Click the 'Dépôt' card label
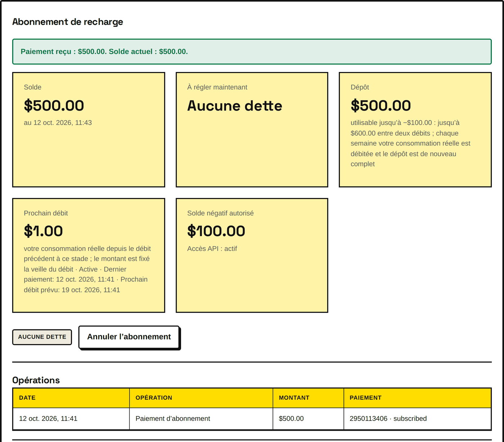Image resolution: width=504 pixels, height=442 pixels. (x=360, y=87)
